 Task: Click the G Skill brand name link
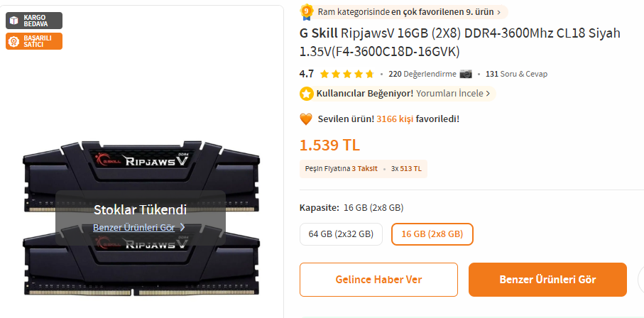pyautogui.click(x=318, y=33)
